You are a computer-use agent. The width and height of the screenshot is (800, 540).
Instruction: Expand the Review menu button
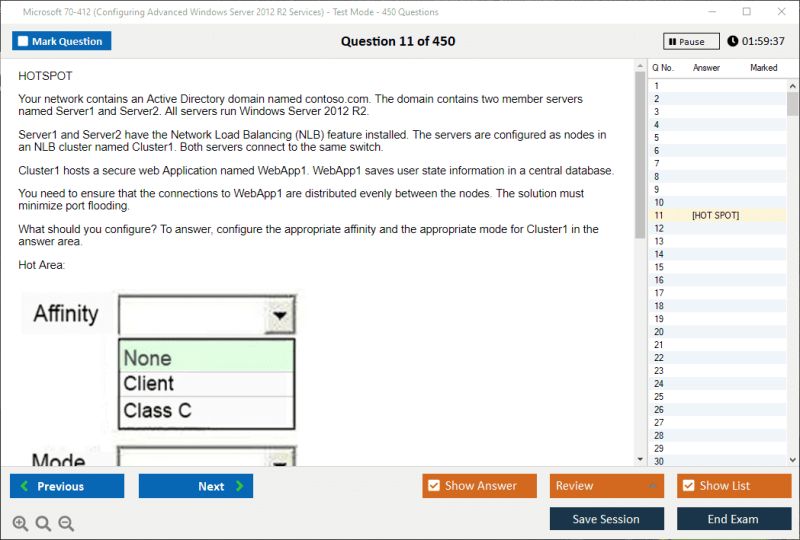(x=607, y=486)
